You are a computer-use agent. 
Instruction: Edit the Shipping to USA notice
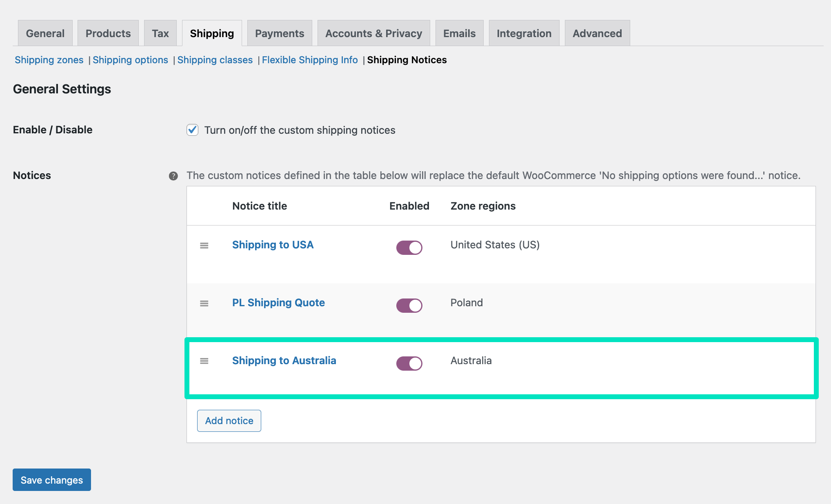click(273, 245)
